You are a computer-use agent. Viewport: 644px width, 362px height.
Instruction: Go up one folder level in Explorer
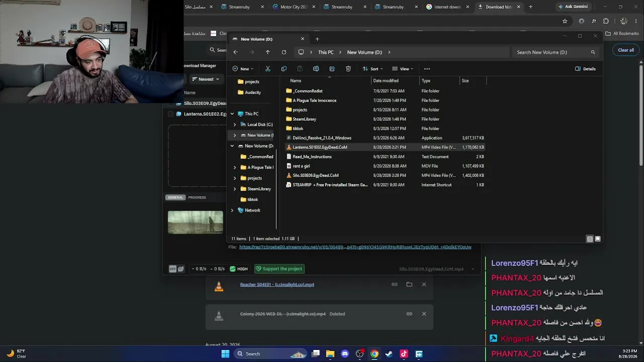click(x=268, y=52)
